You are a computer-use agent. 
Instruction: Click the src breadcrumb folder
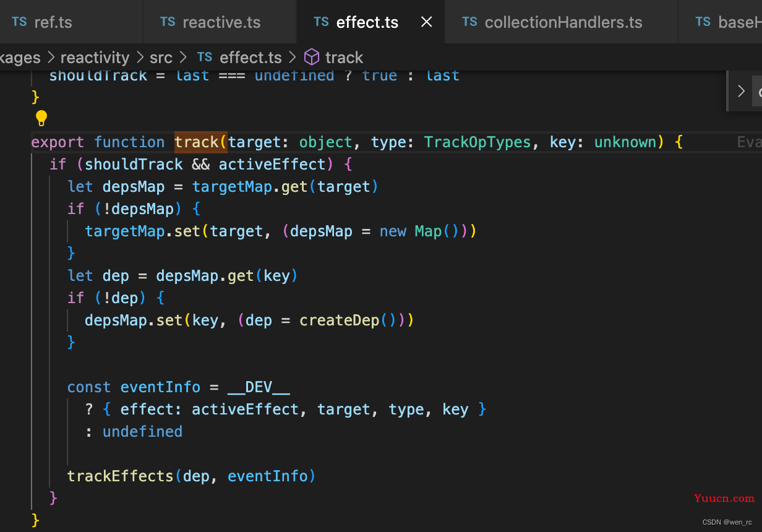(161, 58)
